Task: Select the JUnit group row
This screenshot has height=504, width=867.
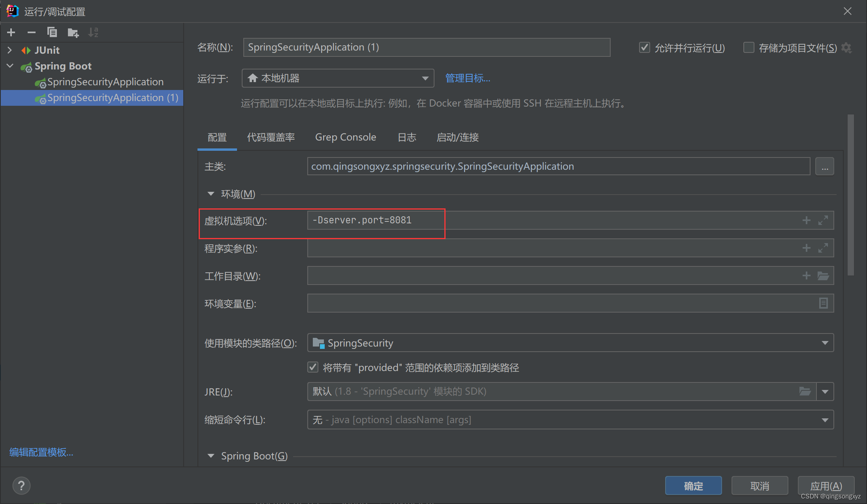Action: pos(92,50)
